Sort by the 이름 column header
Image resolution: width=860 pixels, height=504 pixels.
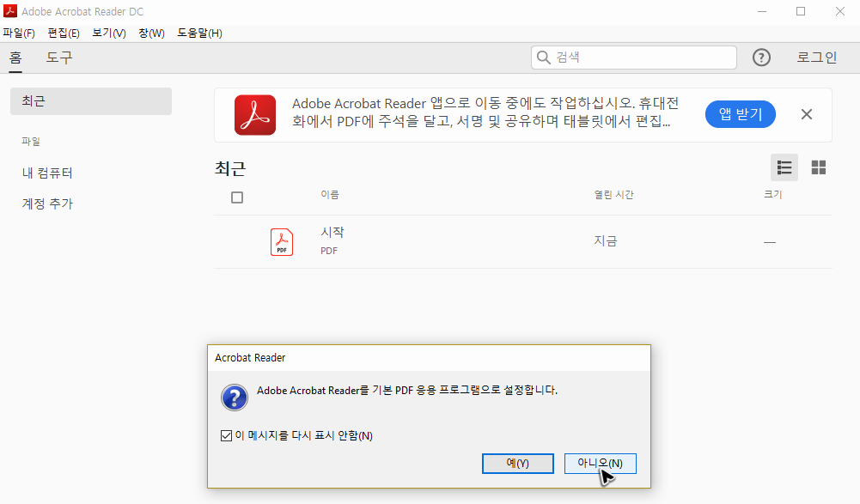tap(330, 195)
